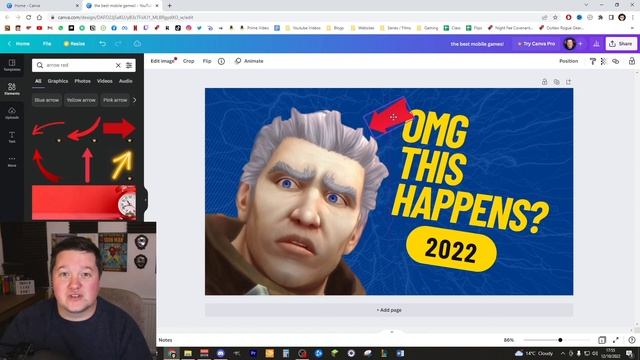This screenshot has height=360, width=640.
Task: Clear the arrow red search text
Action: pos(118,65)
